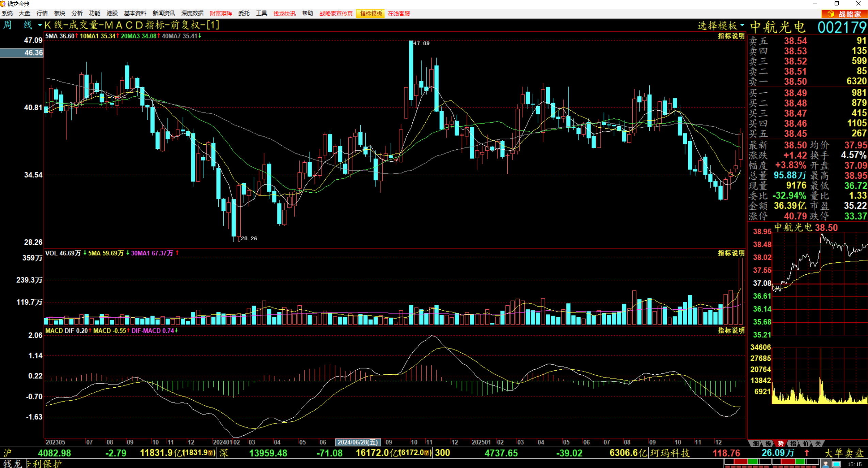This screenshot has width=868, height=468.
Task: Switch to the 细 detail tab
Action: [756, 443]
